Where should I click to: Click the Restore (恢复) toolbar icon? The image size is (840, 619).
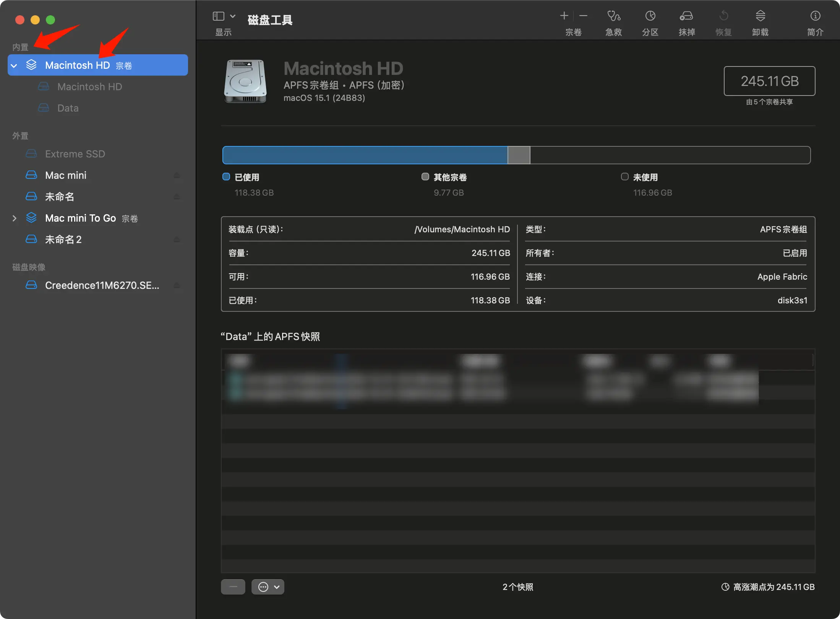(723, 16)
